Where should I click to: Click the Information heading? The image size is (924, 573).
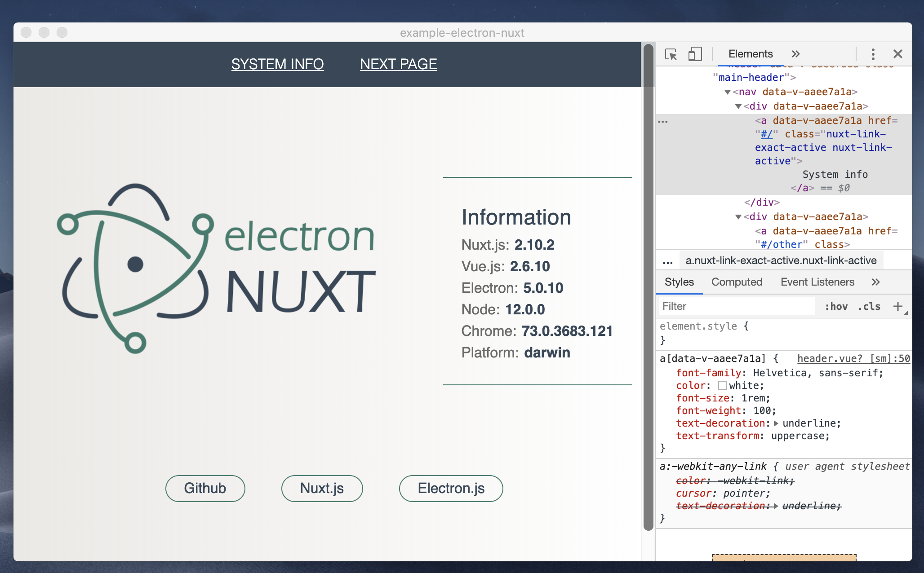point(516,217)
